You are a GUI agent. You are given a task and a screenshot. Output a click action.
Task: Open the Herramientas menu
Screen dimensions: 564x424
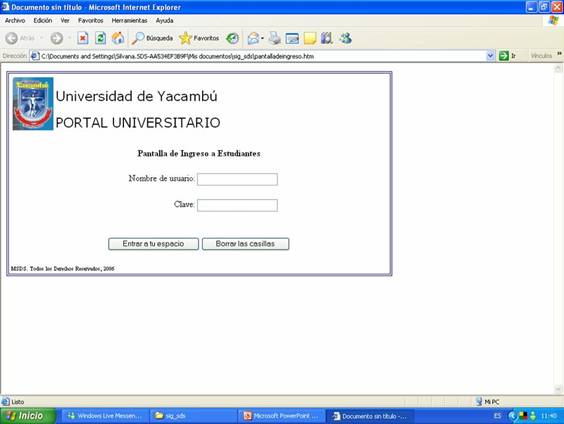tap(129, 20)
